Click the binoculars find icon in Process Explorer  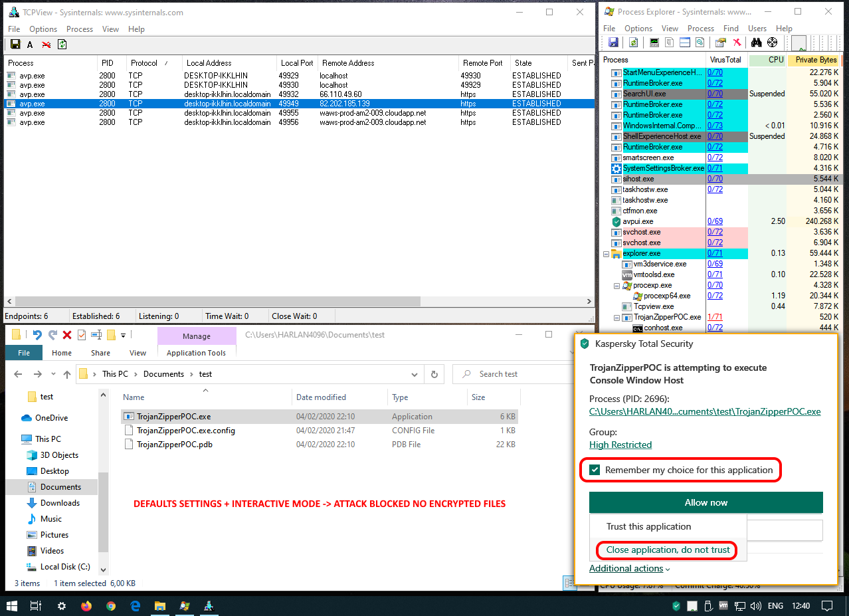(756, 43)
